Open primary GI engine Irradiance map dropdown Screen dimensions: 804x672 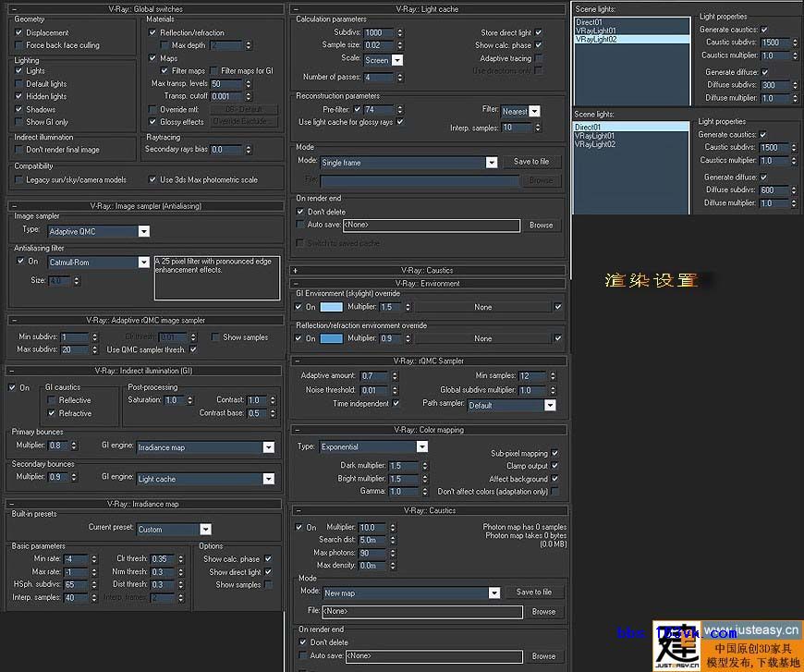(x=205, y=447)
